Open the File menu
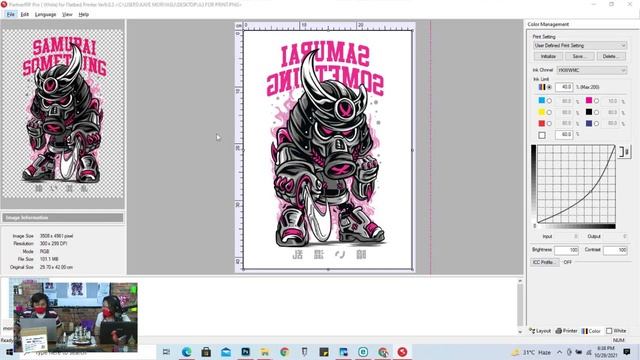640x360 pixels. click(11, 14)
